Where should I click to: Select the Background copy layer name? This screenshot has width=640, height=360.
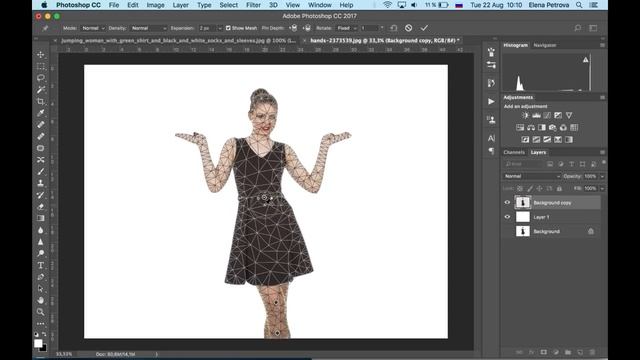[552, 203]
